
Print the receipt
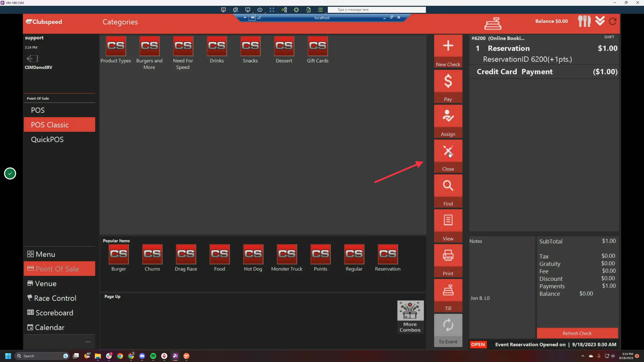click(448, 261)
